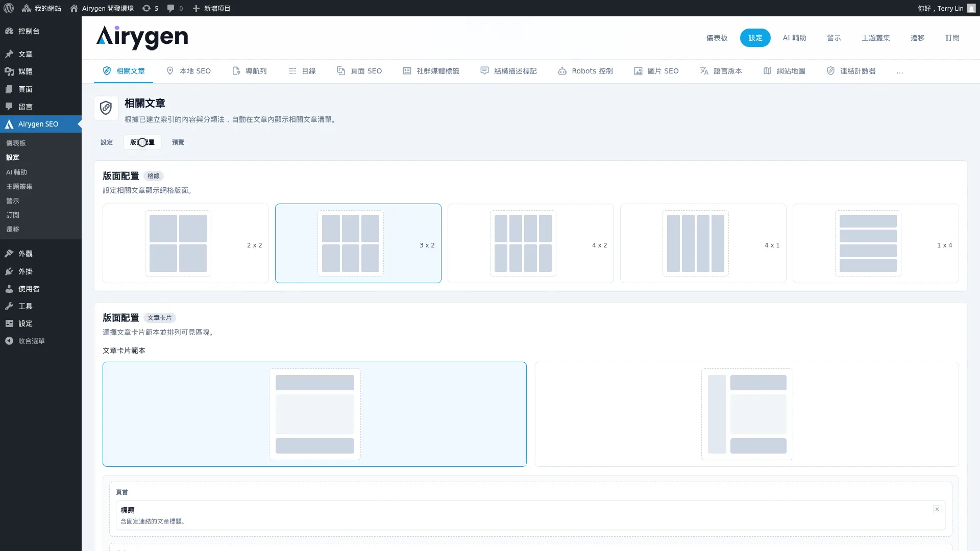Switch to the 相關文章 tab
This screenshot has width=980, height=551.
(124, 71)
